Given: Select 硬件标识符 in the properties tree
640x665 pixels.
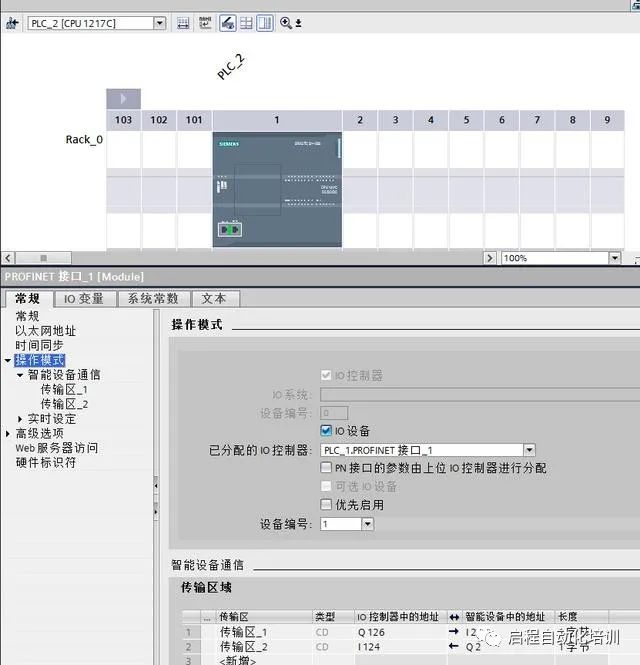Looking at the screenshot, I should pyautogui.click(x=46, y=462).
